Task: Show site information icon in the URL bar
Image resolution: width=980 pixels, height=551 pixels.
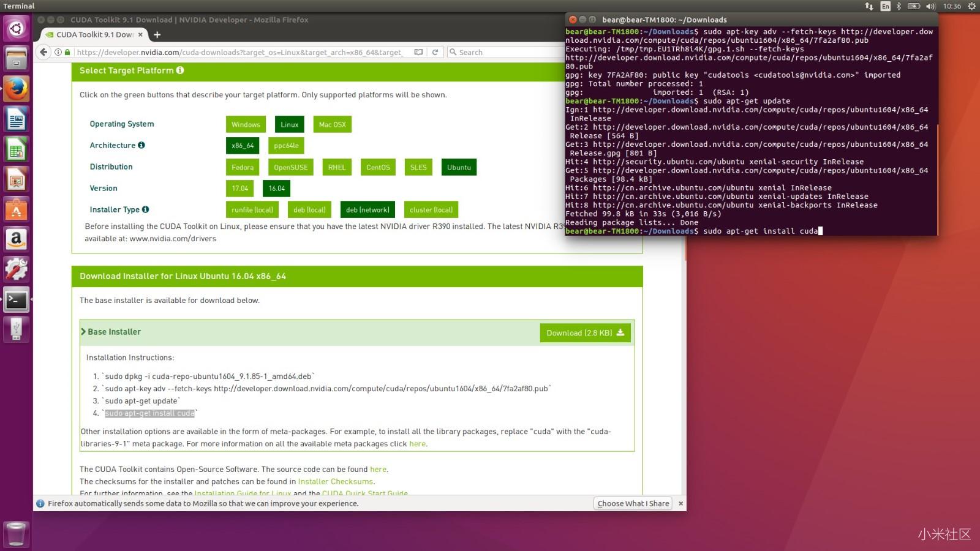Action: tap(58, 52)
